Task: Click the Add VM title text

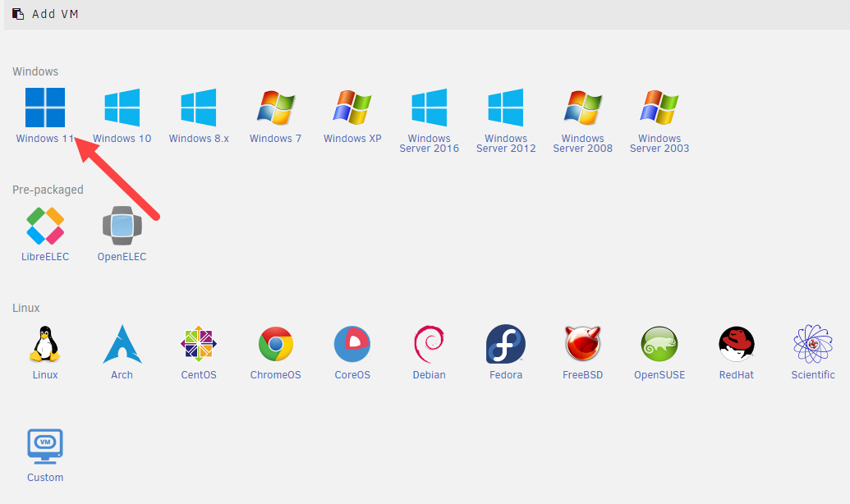Action: point(55,14)
